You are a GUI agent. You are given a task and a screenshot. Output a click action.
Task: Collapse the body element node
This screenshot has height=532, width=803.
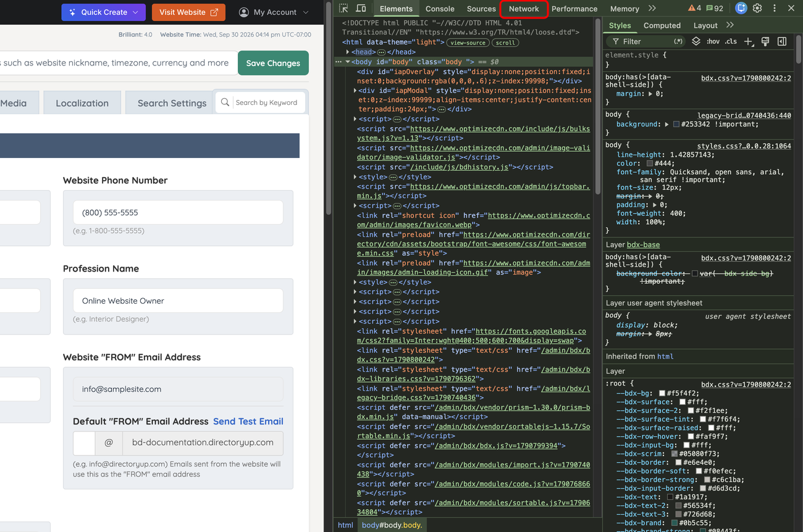tap(348, 62)
